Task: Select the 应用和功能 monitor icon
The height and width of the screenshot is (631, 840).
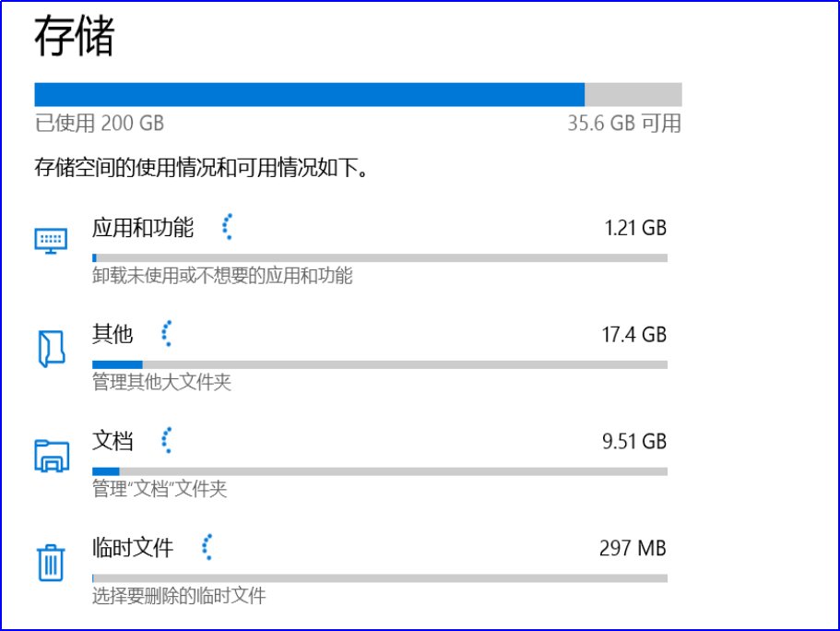Action: (51, 239)
